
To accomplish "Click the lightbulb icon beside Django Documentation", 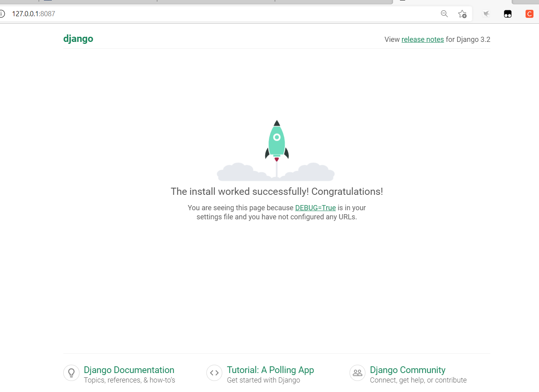I will pos(72,373).
